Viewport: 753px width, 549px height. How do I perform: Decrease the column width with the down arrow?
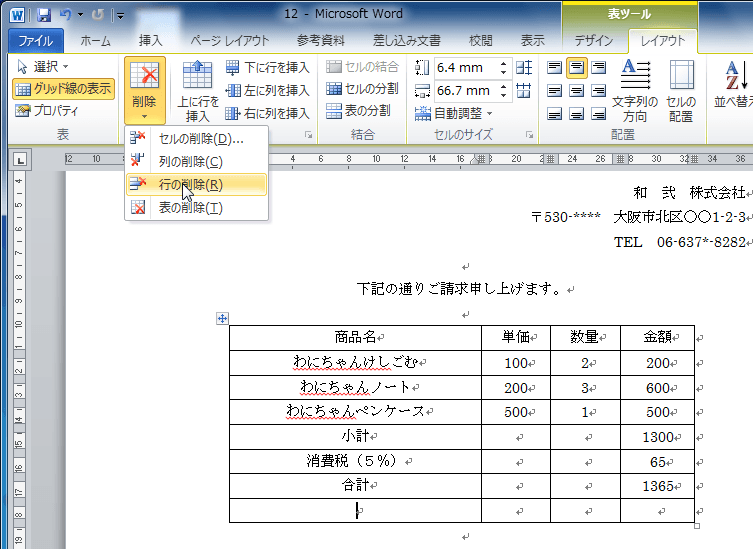[503, 95]
